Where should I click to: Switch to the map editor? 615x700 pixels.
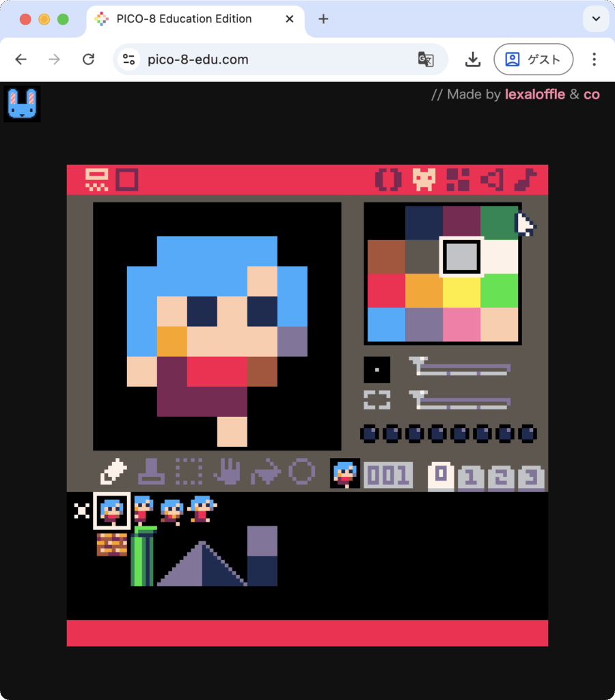458,180
